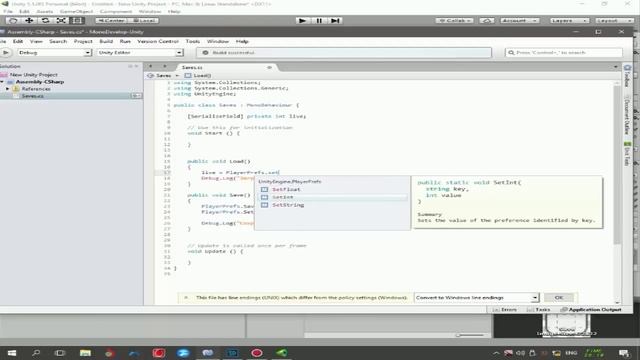Viewport: 640px width, 360px height.
Task: Select the Move tool in Unity toolbar
Action: click(x=29, y=20)
